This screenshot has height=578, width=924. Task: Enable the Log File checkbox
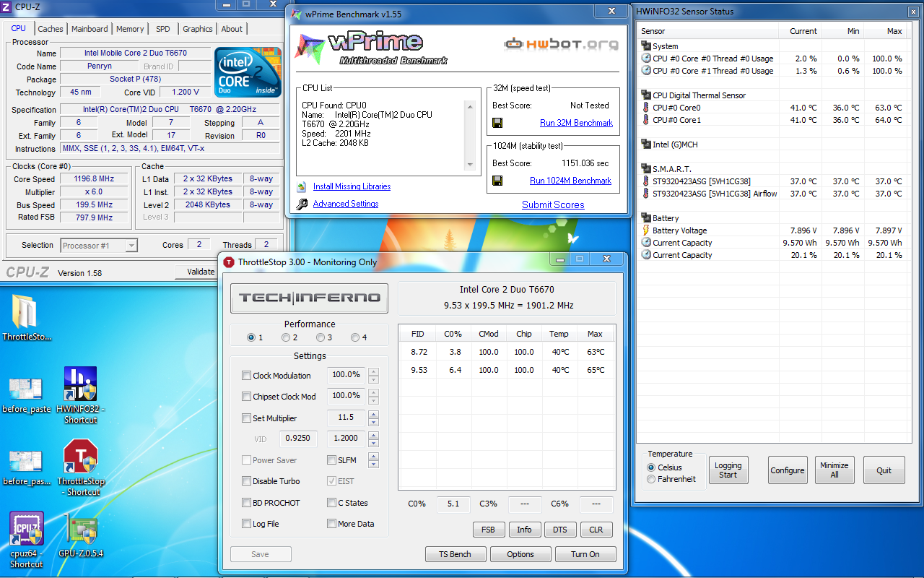(x=246, y=524)
